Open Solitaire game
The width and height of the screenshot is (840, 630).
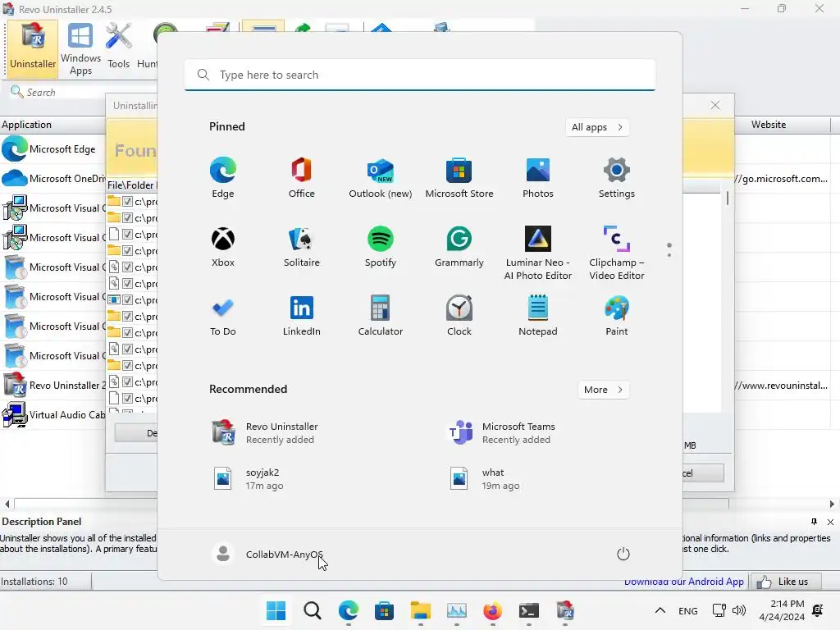tap(302, 247)
